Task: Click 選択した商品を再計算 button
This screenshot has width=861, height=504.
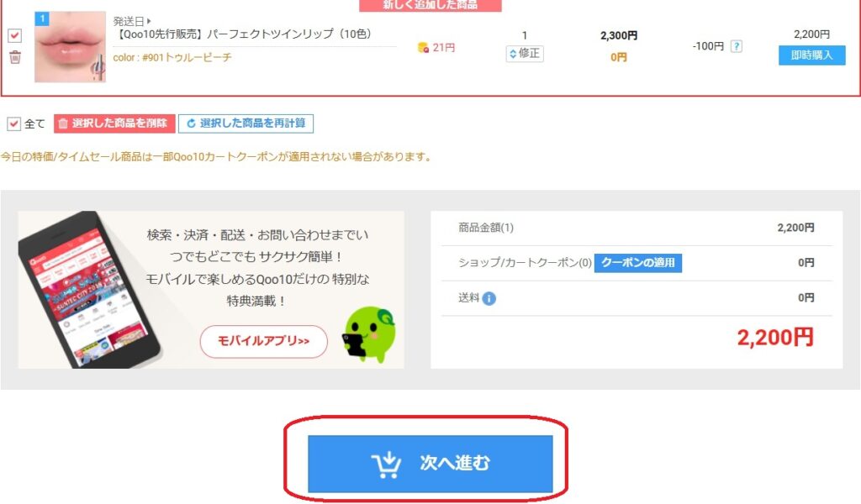Action: pyautogui.click(x=246, y=123)
